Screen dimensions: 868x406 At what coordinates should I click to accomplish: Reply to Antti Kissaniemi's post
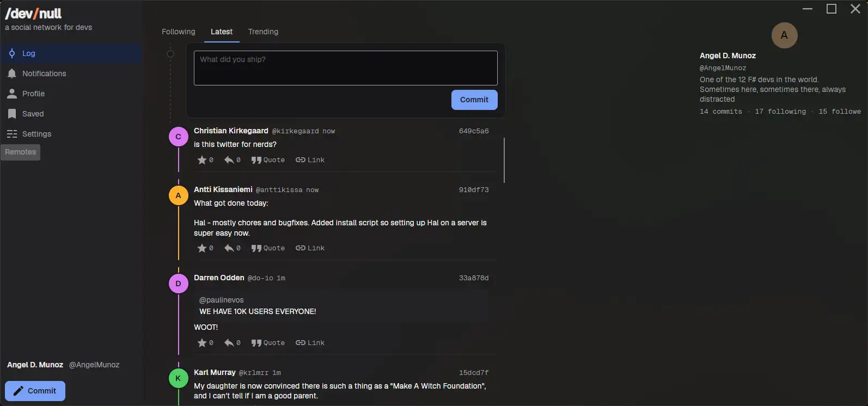pyautogui.click(x=233, y=248)
